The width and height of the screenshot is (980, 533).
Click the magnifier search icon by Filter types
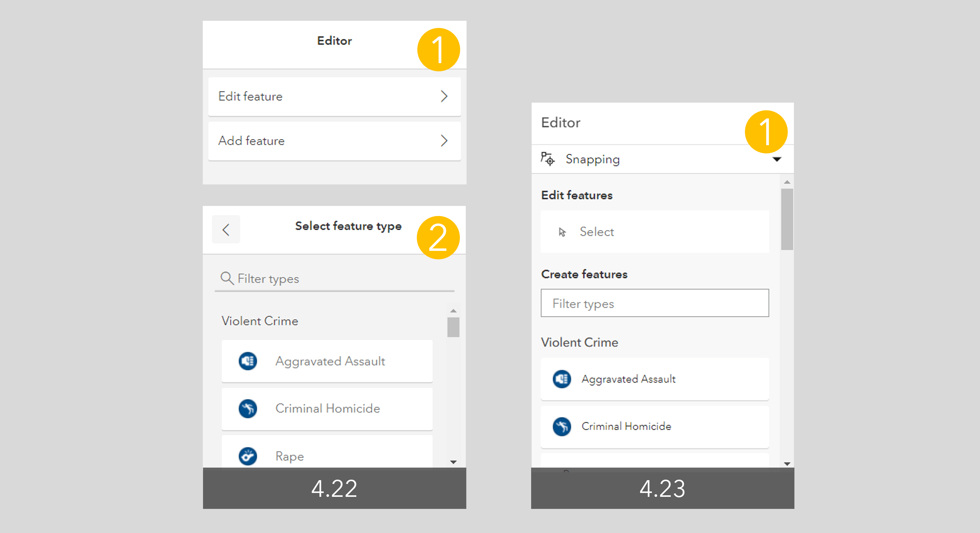pyautogui.click(x=227, y=278)
